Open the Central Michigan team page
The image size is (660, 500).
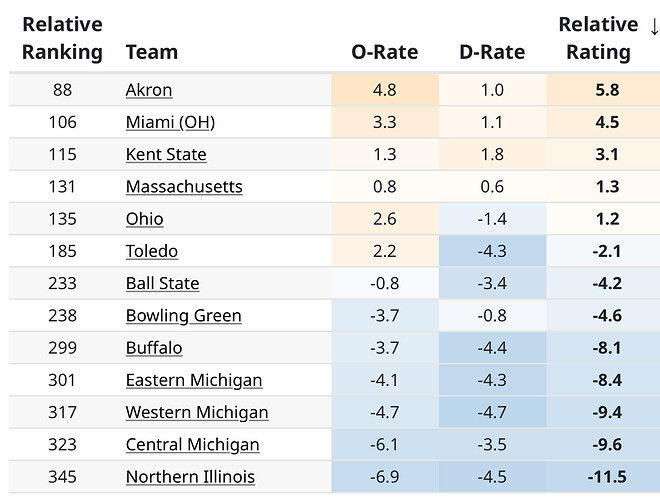click(x=192, y=445)
